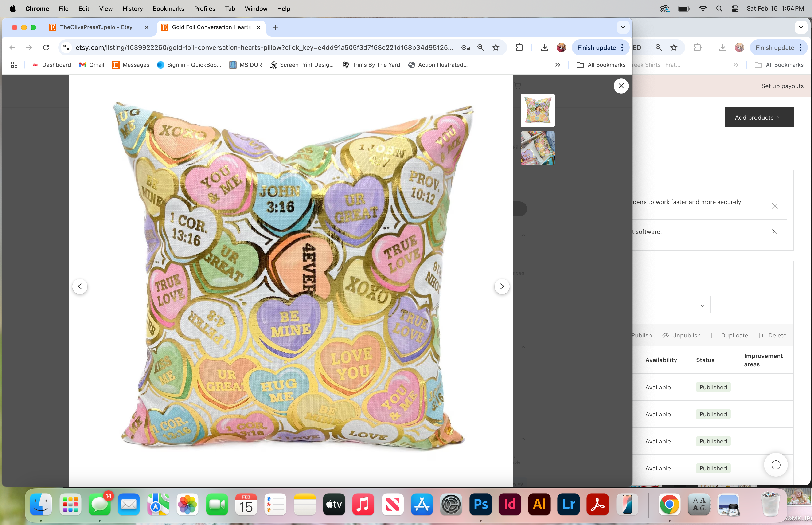Open Photoshop from the dock

[x=480, y=504]
